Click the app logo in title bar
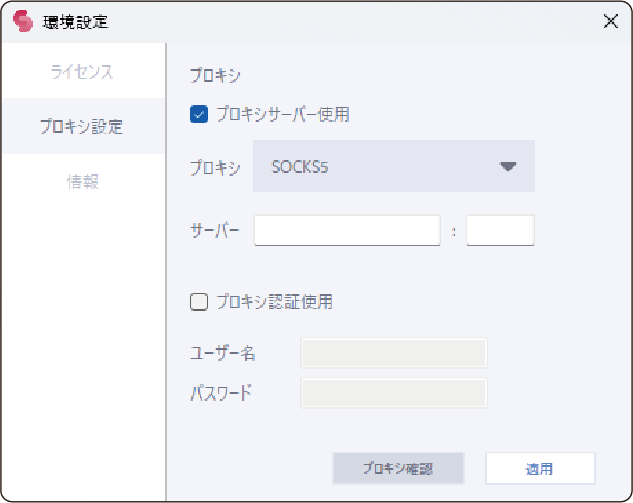The width and height of the screenshot is (633, 503). (23, 21)
